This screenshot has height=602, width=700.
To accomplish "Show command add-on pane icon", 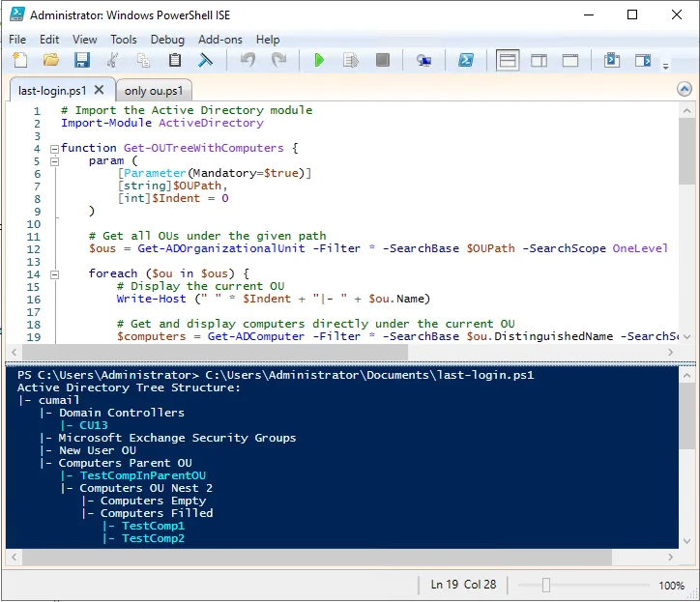I will [x=643, y=60].
